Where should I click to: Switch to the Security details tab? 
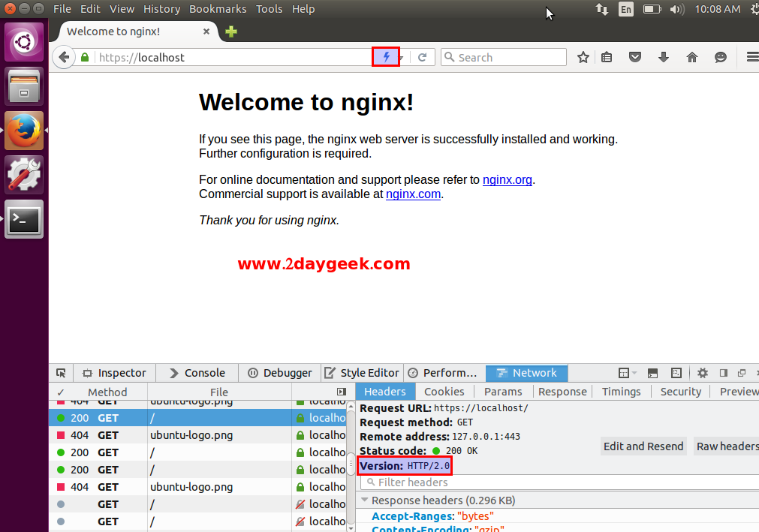[681, 392]
